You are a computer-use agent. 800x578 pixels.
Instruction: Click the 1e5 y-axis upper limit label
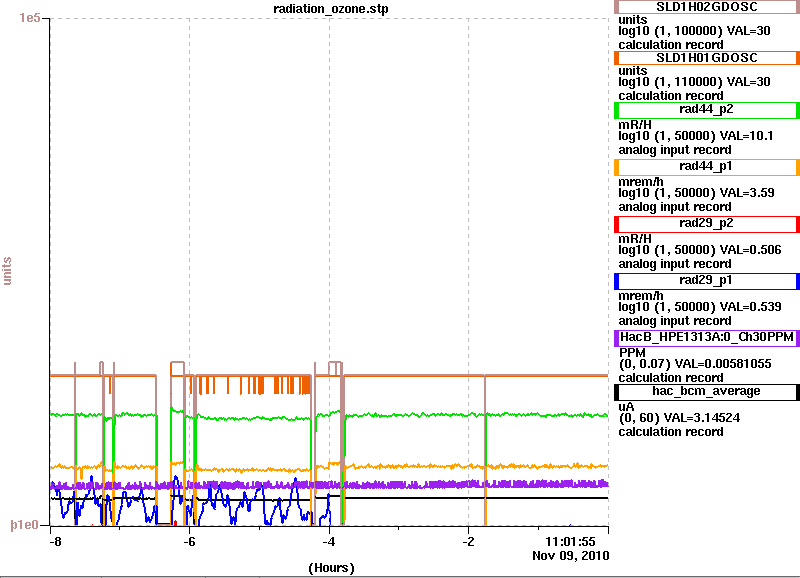(x=30, y=18)
